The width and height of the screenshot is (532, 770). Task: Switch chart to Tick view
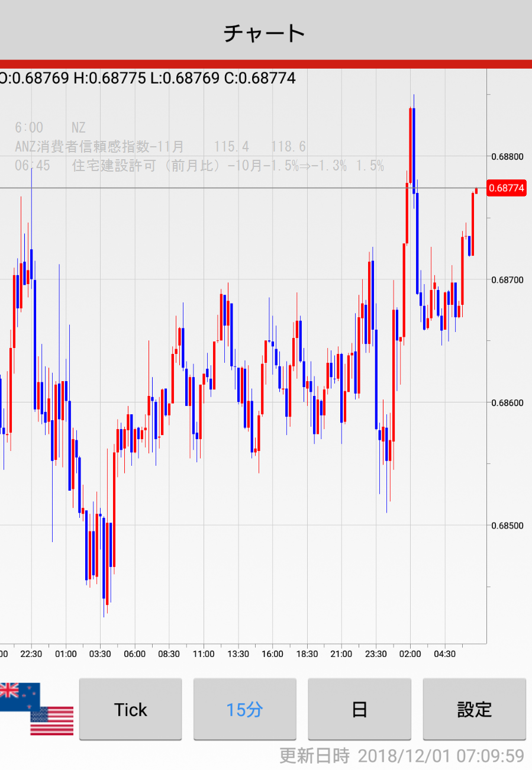pos(130,709)
